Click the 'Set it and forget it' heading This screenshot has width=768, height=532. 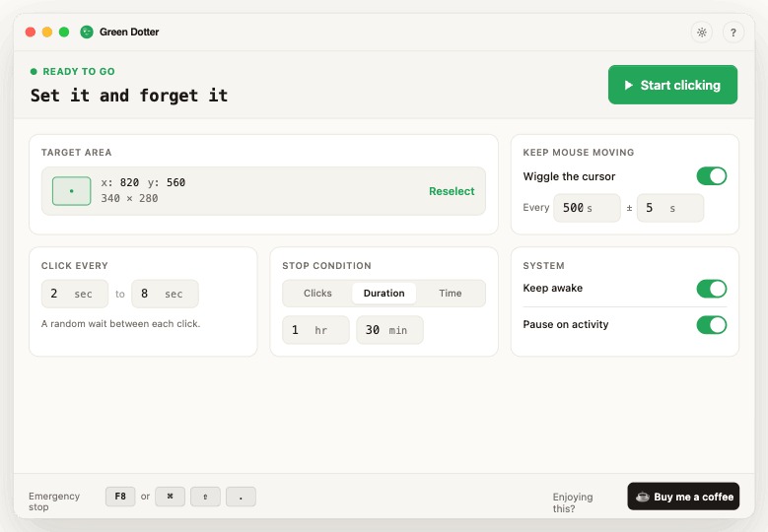pyautogui.click(x=129, y=96)
